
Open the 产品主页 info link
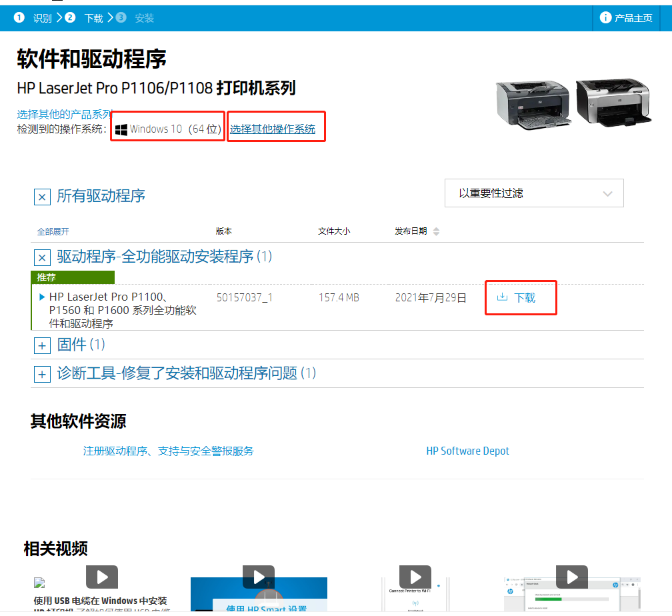pyautogui.click(x=626, y=18)
